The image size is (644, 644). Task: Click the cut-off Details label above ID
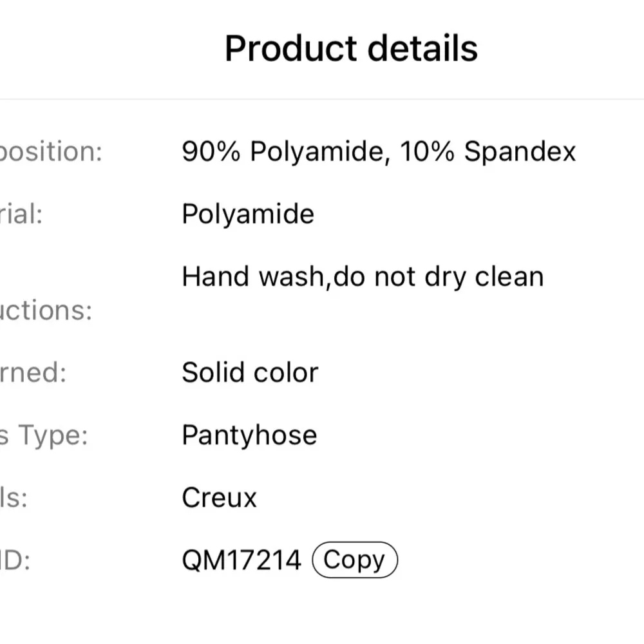click(x=13, y=498)
